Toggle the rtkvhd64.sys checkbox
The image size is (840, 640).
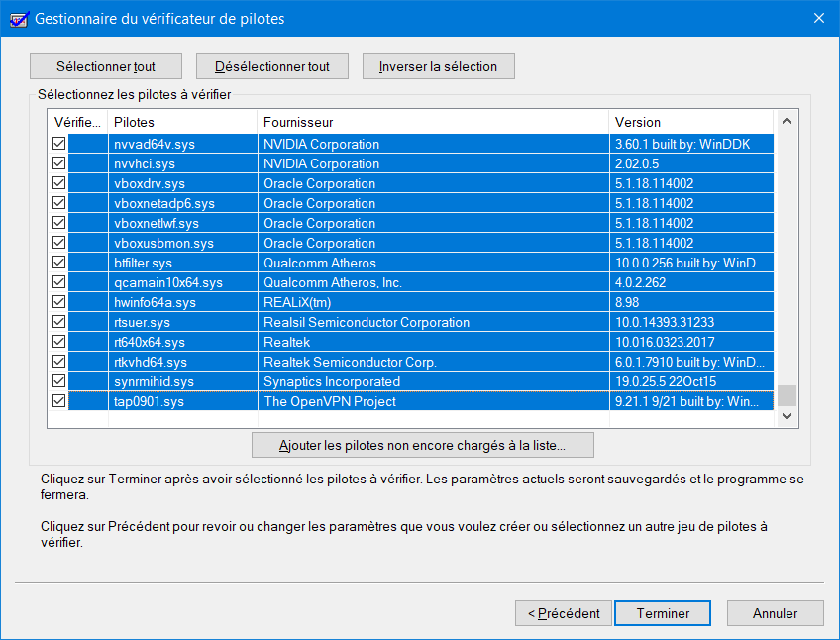pos(58,362)
